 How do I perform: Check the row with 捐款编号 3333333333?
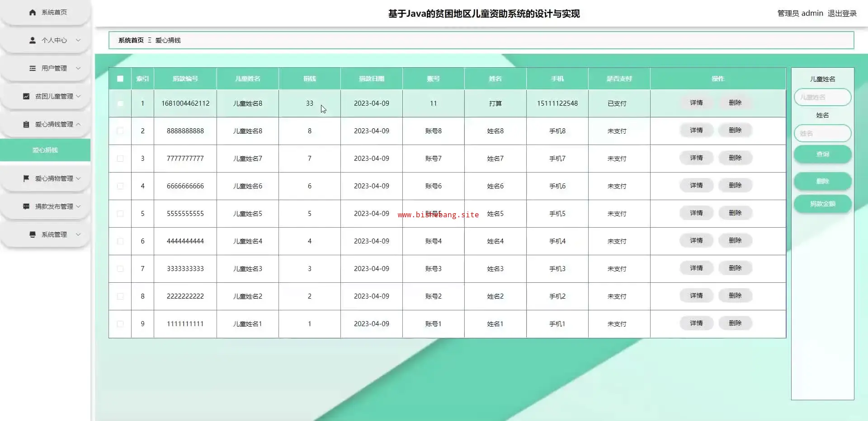click(x=120, y=269)
